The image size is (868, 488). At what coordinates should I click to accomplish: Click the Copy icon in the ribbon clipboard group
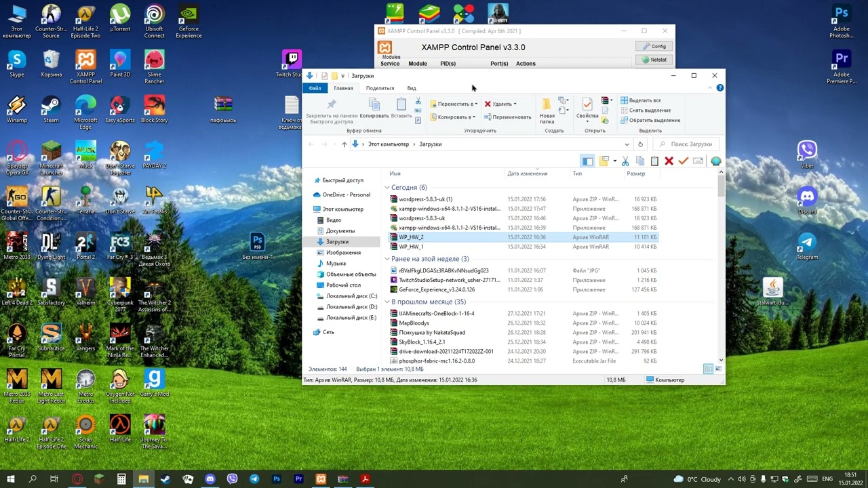point(374,104)
